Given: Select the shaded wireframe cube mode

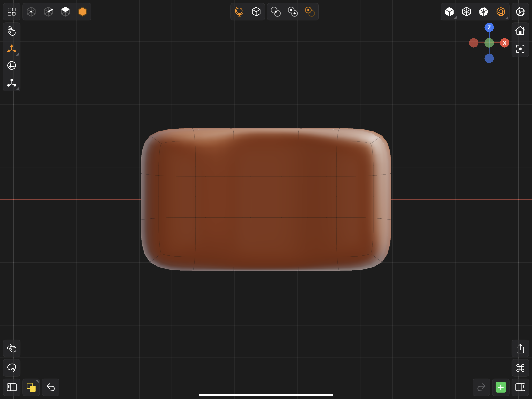Looking at the screenshot, I should point(484,11).
